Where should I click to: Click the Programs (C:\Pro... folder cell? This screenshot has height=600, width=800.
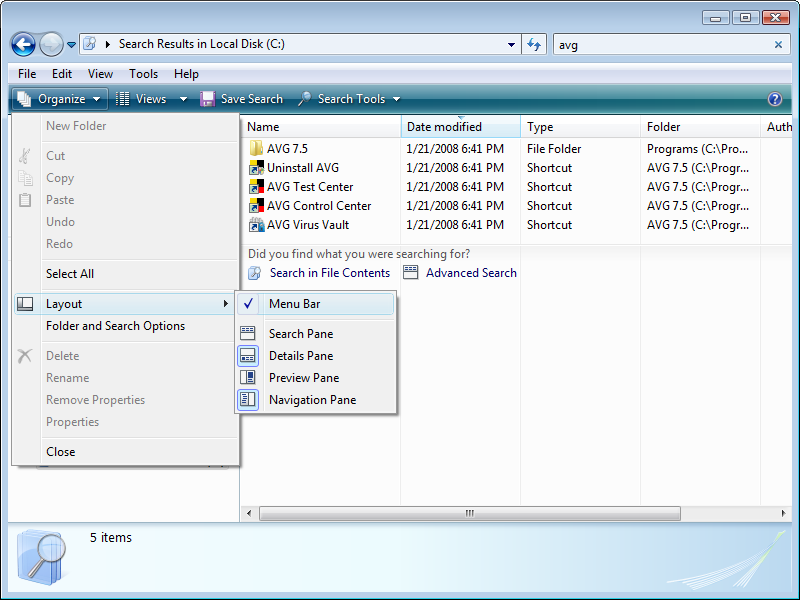pos(697,148)
